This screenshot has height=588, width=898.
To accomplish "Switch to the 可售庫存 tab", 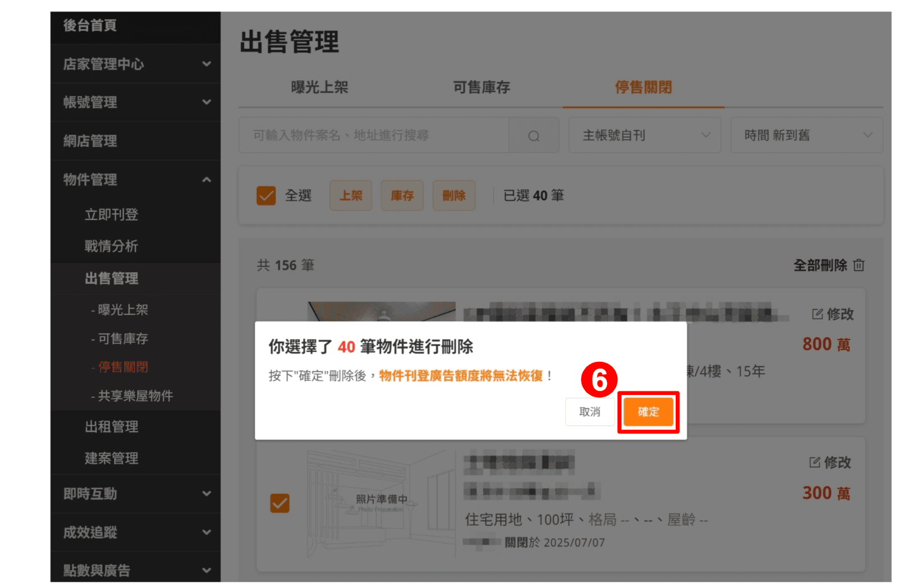I will tap(482, 88).
